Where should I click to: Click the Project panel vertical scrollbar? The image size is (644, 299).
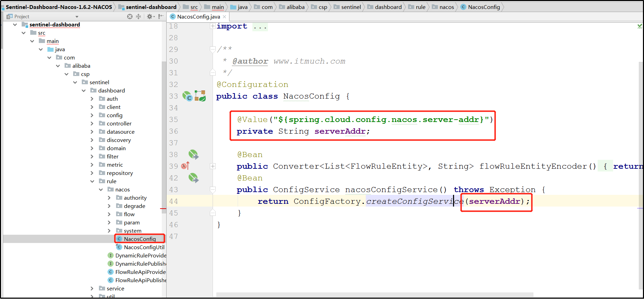(163, 137)
